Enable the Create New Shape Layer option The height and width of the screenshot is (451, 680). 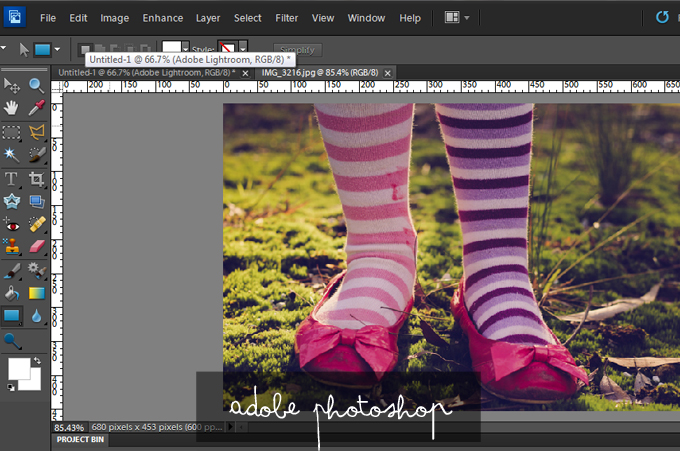[85, 50]
